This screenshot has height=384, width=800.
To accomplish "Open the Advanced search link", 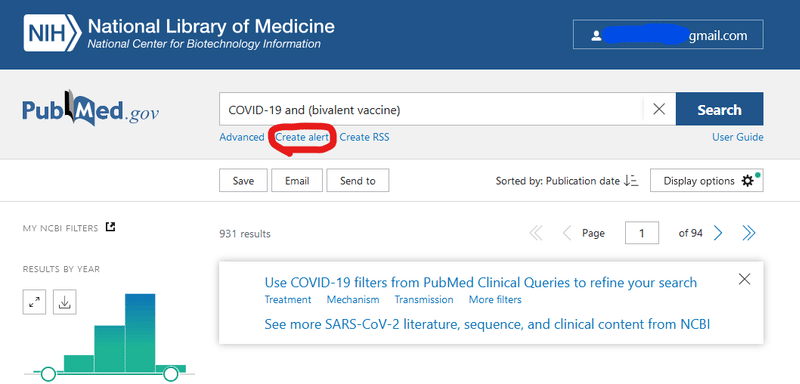I will click(x=242, y=137).
